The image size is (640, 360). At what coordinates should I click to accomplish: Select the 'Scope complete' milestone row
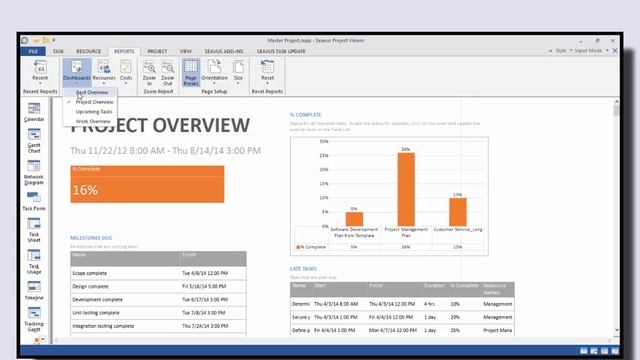click(158, 273)
